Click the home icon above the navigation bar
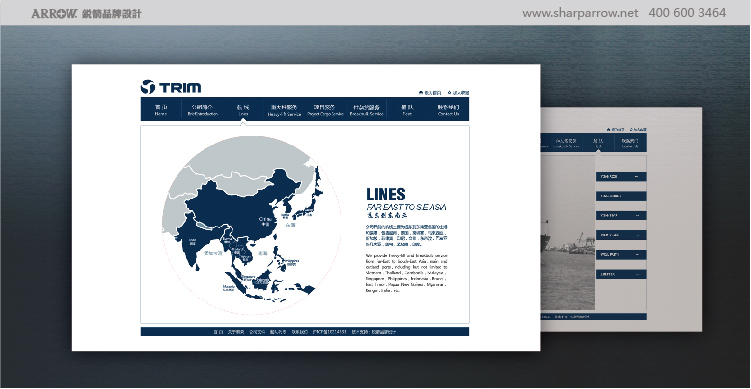751x389 pixels. [x=421, y=92]
